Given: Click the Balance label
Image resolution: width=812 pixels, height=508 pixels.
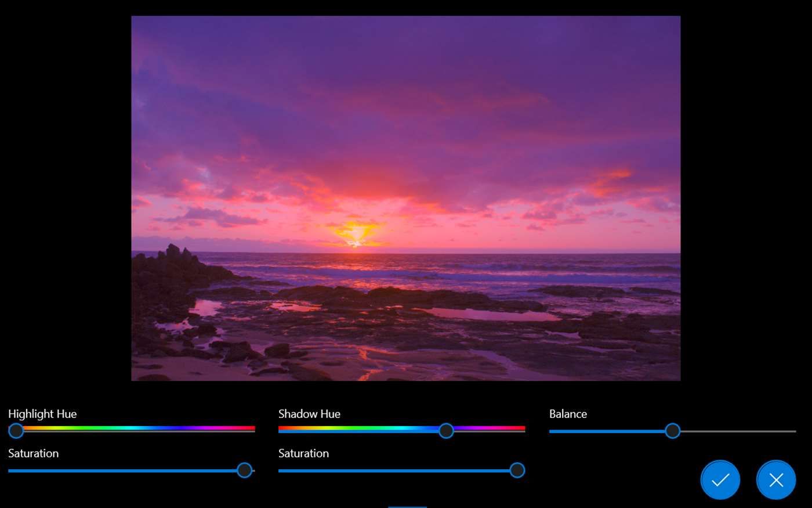Looking at the screenshot, I should pyautogui.click(x=568, y=414).
